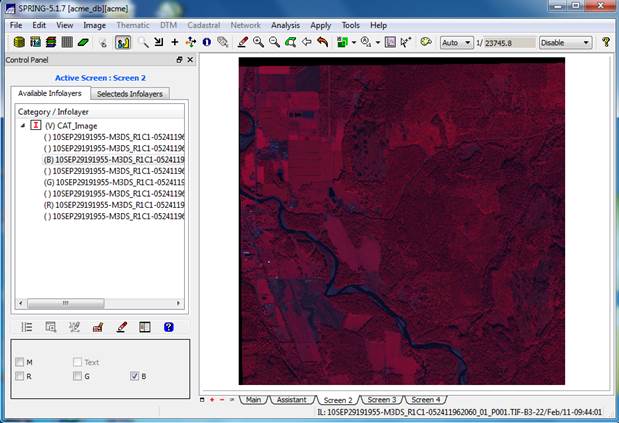Select the four-arrow pan tool
Viewport: 619px width, 423px height.
tap(191, 42)
